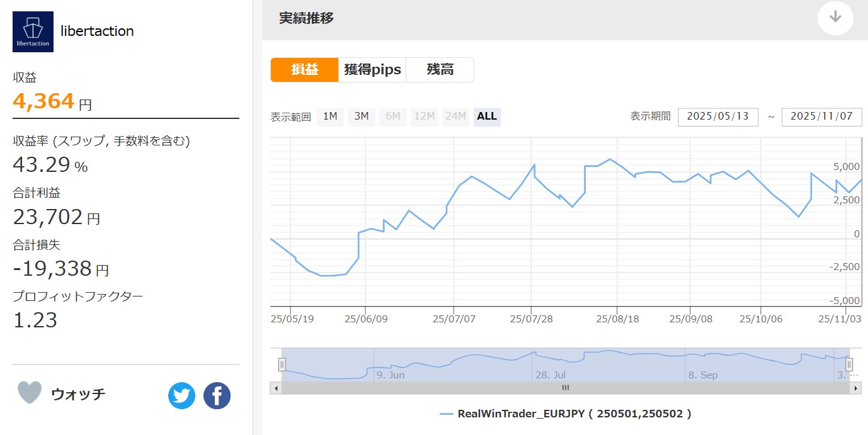The height and width of the screenshot is (435, 868).
Task: Click the left navigator range handle
Action: click(x=282, y=364)
